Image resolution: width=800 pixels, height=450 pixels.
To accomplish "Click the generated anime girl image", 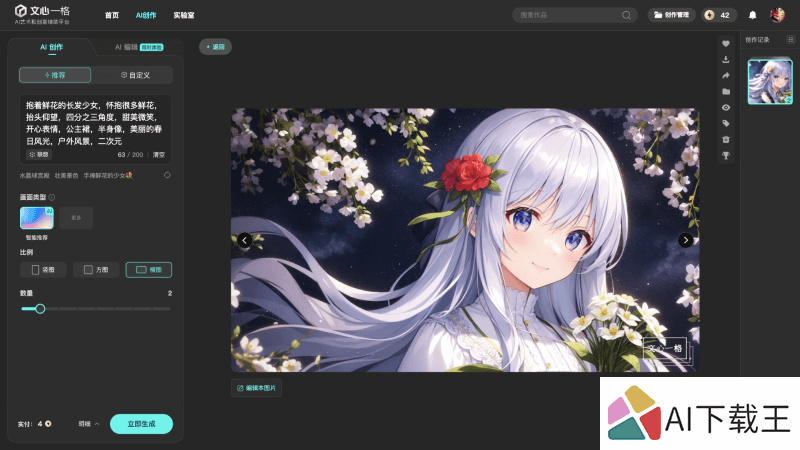I will point(465,240).
